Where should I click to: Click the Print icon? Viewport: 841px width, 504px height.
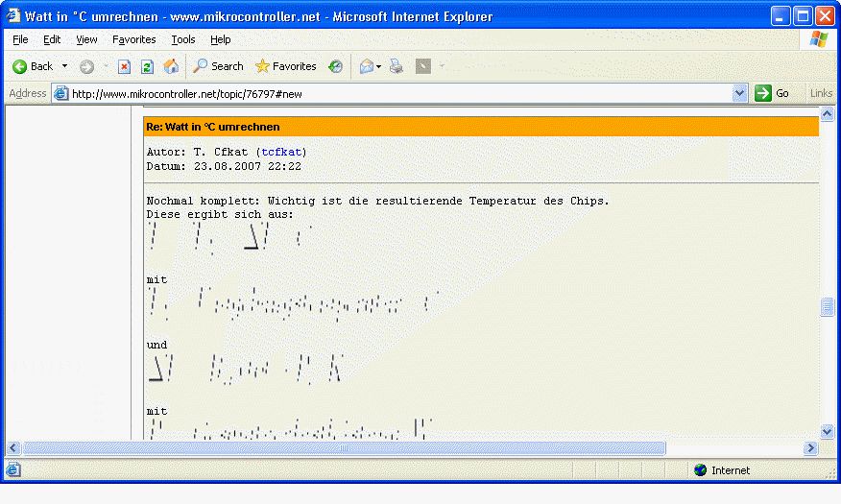396,66
